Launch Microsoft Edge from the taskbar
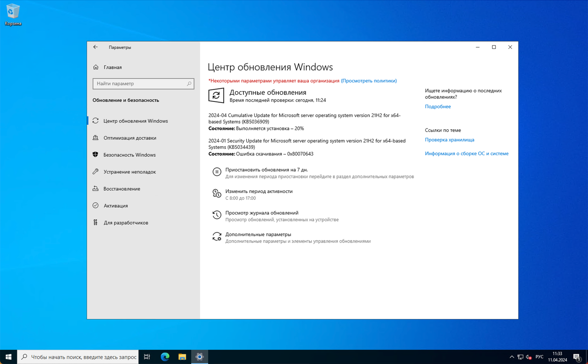The width and height of the screenshot is (588, 364). (x=165, y=357)
